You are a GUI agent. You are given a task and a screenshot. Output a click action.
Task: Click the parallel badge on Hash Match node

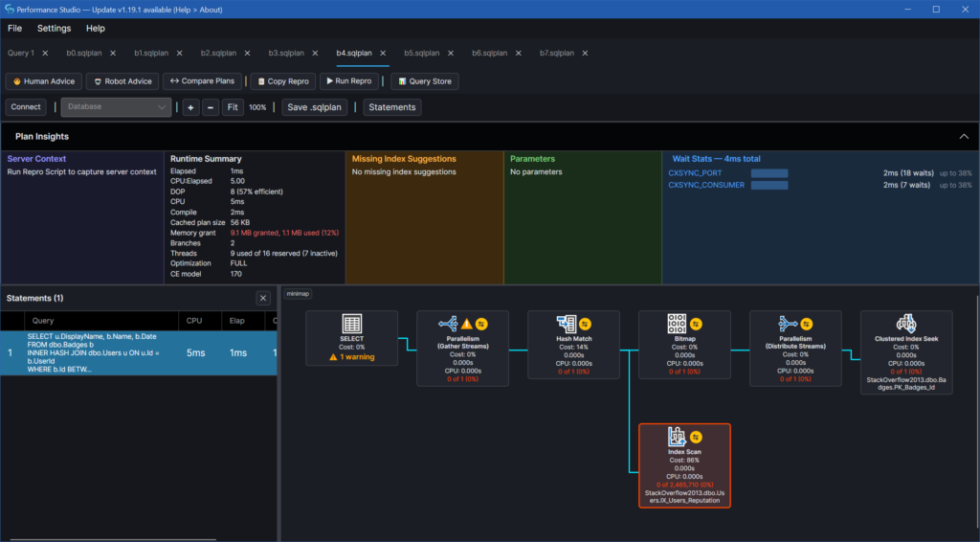pos(585,324)
